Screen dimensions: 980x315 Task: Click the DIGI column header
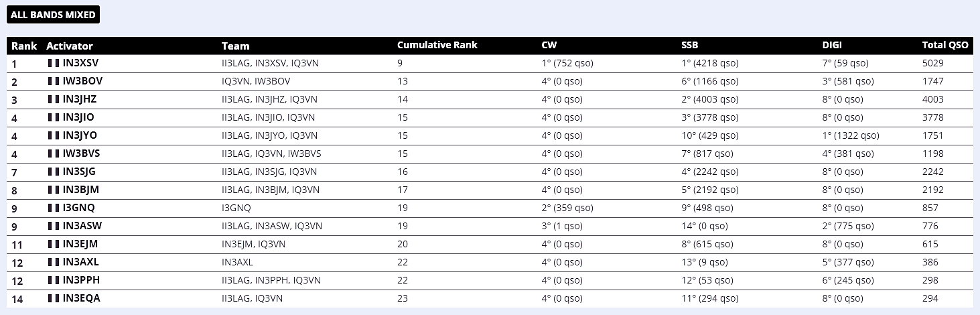(x=832, y=46)
